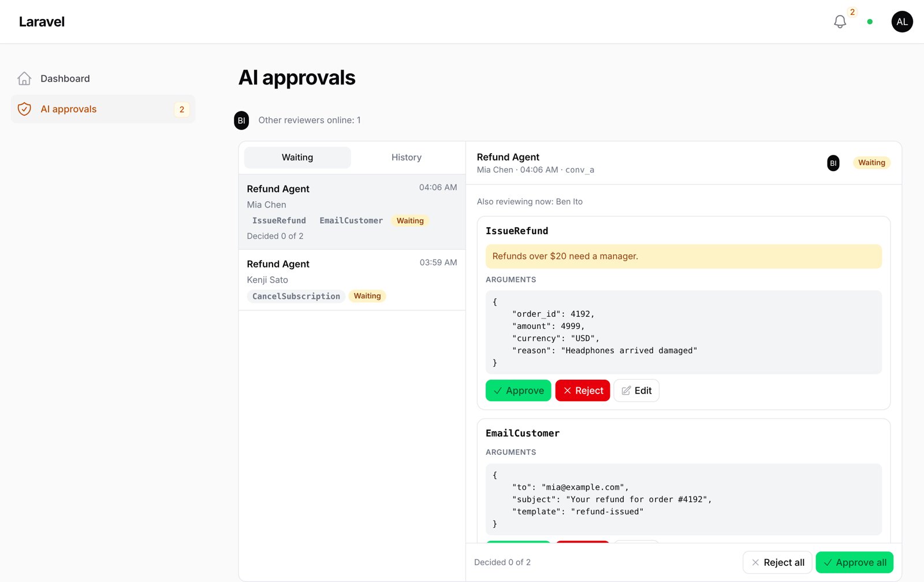The height and width of the screenshot is (582, 924).
Task: Reject the IssueRefund tool call
Action: 582,391
